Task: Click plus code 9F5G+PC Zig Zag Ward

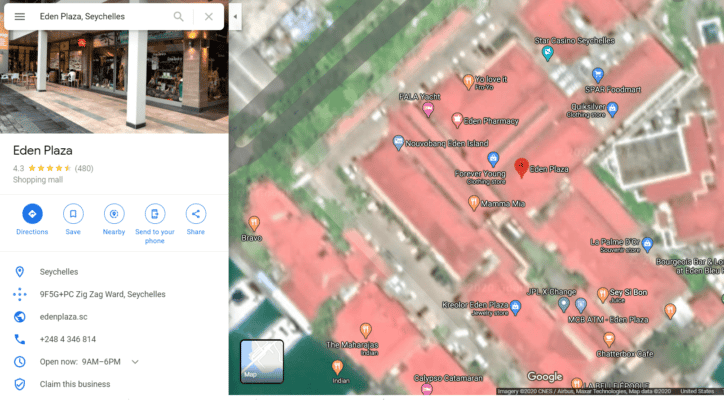Action: (103, 294)
